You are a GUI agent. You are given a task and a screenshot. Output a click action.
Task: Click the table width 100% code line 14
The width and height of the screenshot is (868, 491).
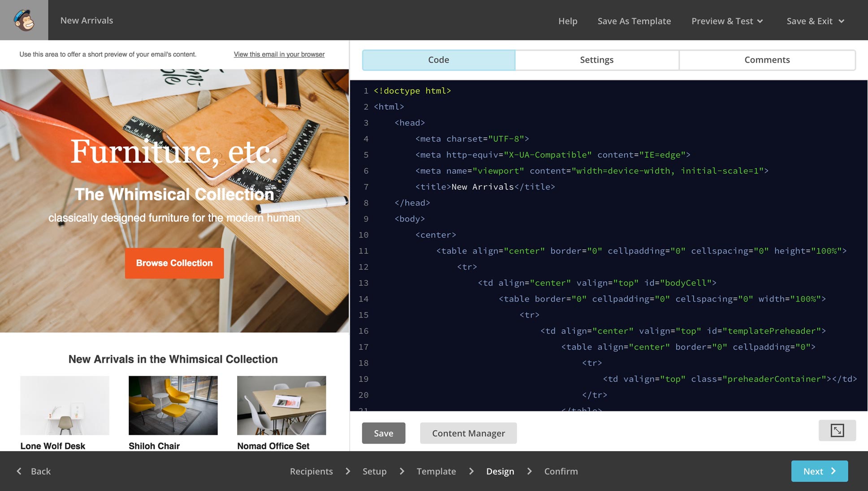[662, 299]
